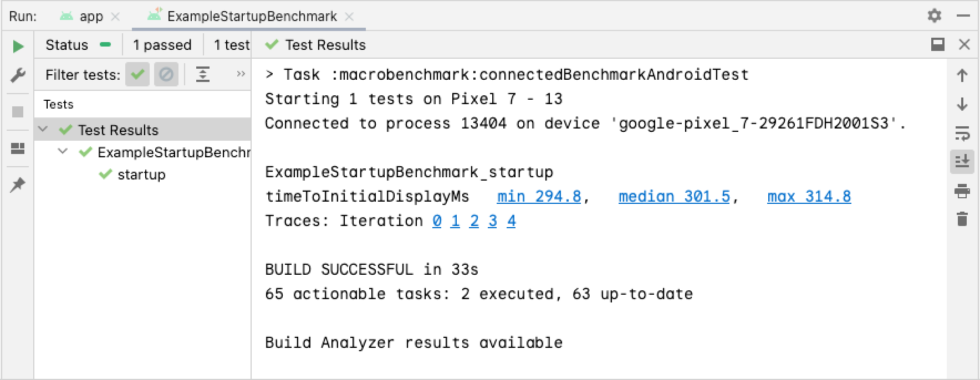
Task: Toggle show passed tests filter
Action: click(137, 74)
